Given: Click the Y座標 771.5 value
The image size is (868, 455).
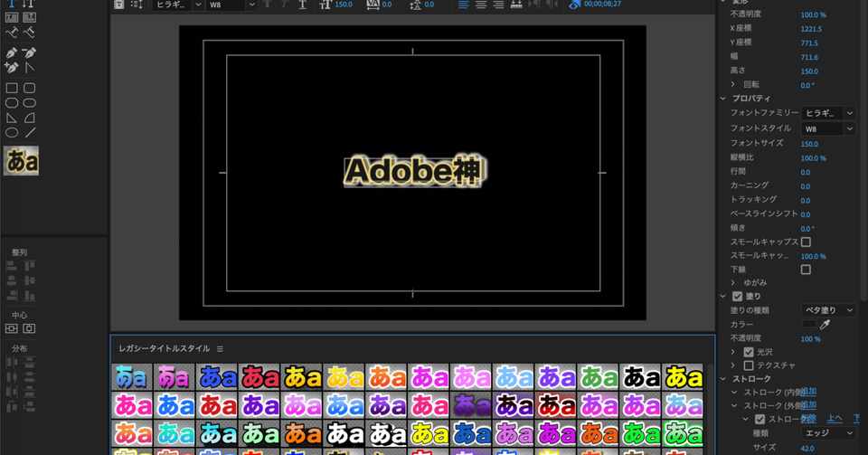Looking at the screenshot, I should pyautogui.click(x=809, y=43).
